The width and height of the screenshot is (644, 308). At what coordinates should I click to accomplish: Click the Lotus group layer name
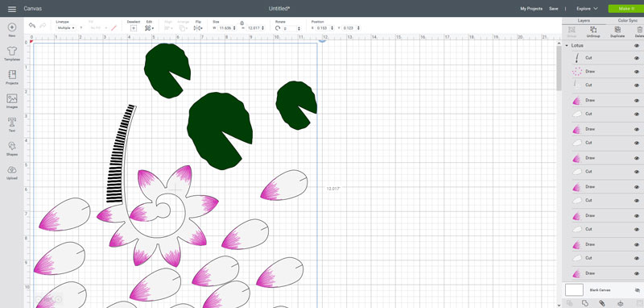[577, 46]
